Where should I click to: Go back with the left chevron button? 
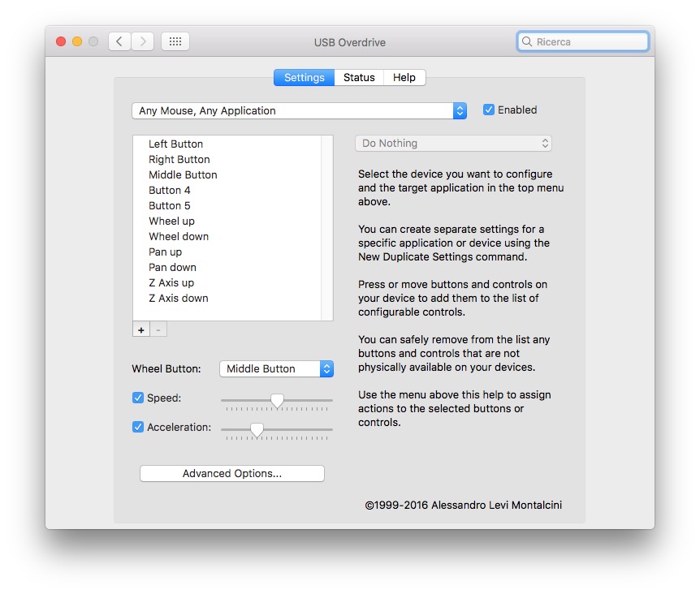click(x=119, y=41)
